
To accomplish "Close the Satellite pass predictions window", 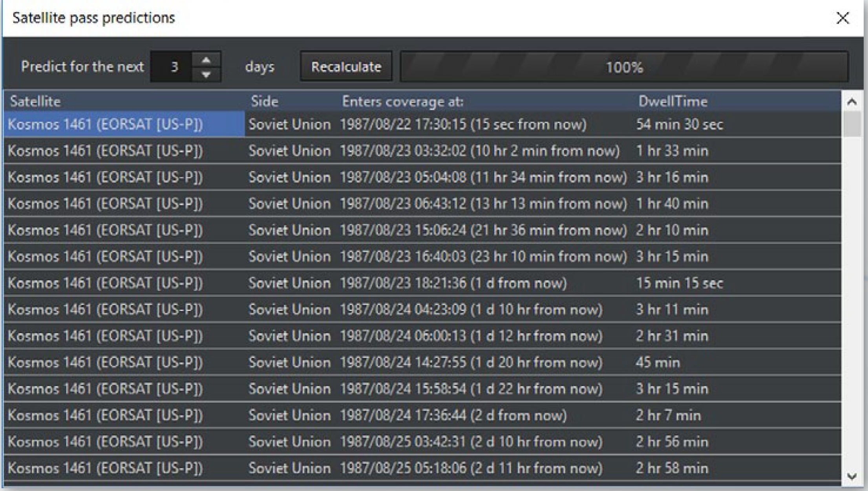I will [x=842, y=18].
